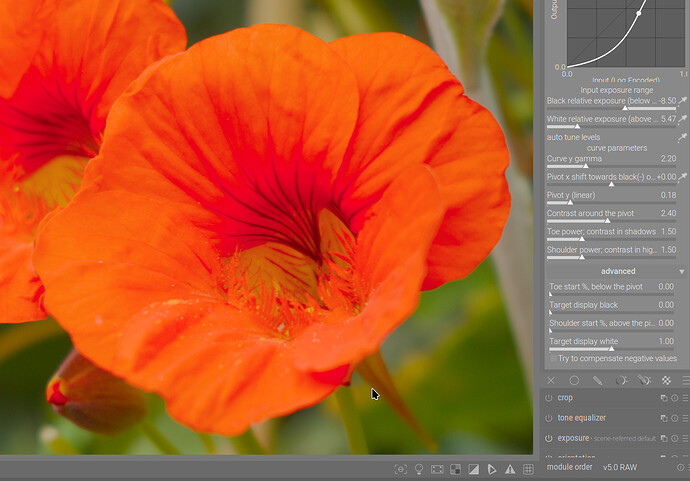The image size is (690, 481).
Task: Adjust the Contrast around the pivot slider
Action: [610, 219]
